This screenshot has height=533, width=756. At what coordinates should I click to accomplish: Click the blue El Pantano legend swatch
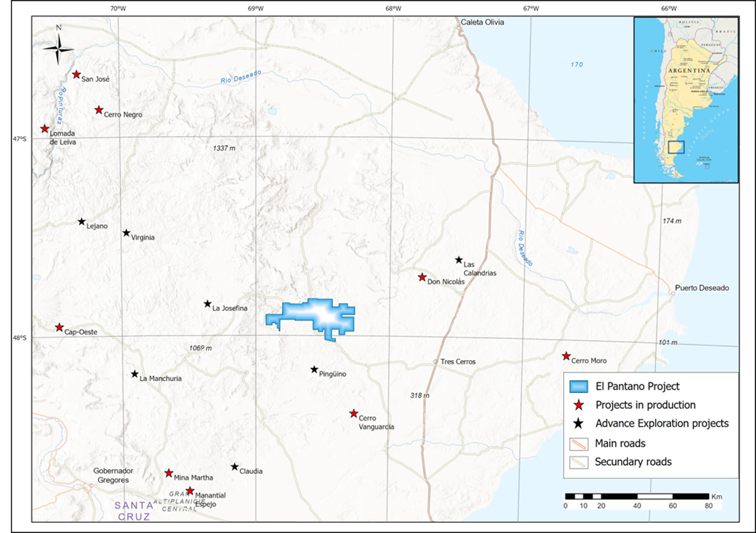[579, 387]
